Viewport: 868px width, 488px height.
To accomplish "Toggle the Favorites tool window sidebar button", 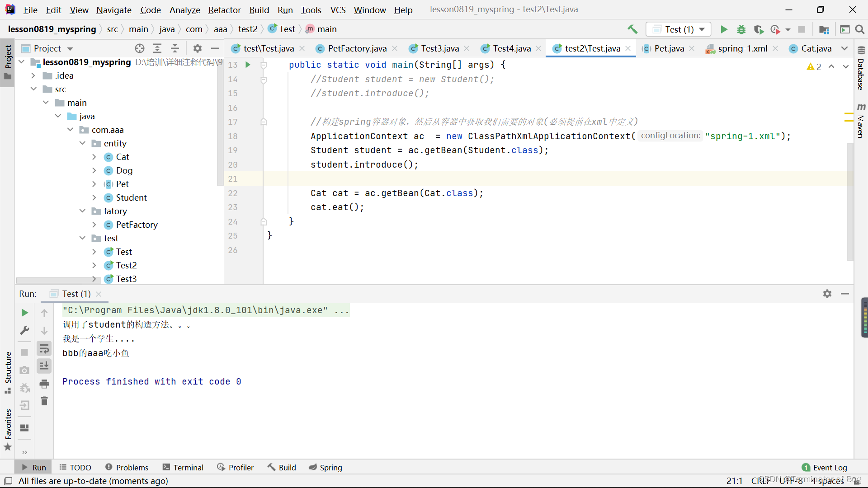I will click(8, 430).
